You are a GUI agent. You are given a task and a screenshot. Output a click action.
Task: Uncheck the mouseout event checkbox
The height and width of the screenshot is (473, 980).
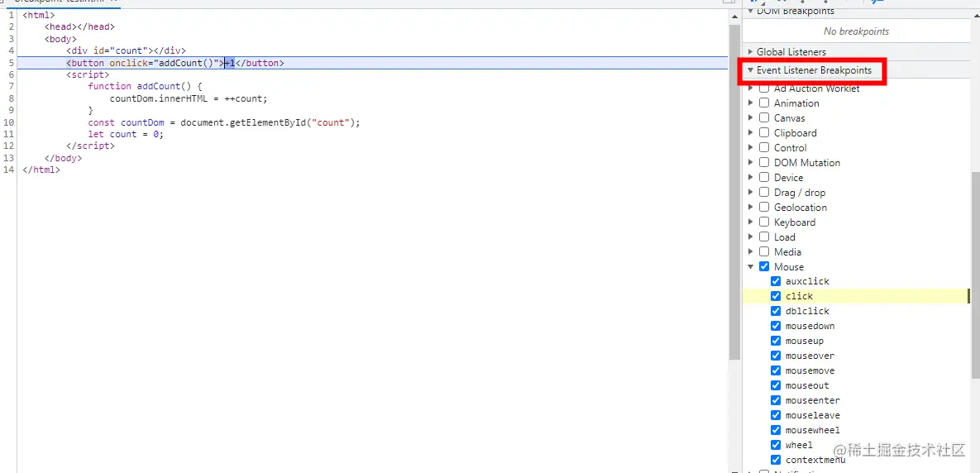coord(776,385)
